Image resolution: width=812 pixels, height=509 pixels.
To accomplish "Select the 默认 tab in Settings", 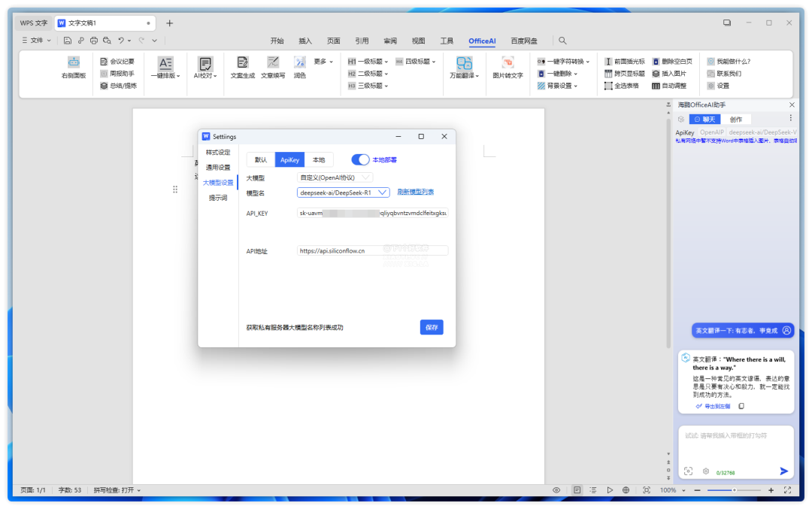I will [x=260, y=159].
